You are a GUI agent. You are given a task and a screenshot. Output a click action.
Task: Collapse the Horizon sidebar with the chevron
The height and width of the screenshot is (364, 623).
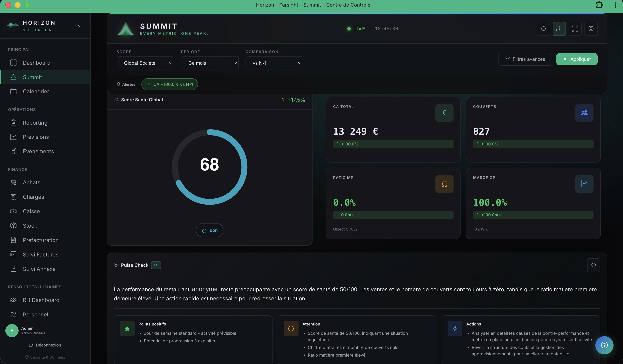click(79, 25)
